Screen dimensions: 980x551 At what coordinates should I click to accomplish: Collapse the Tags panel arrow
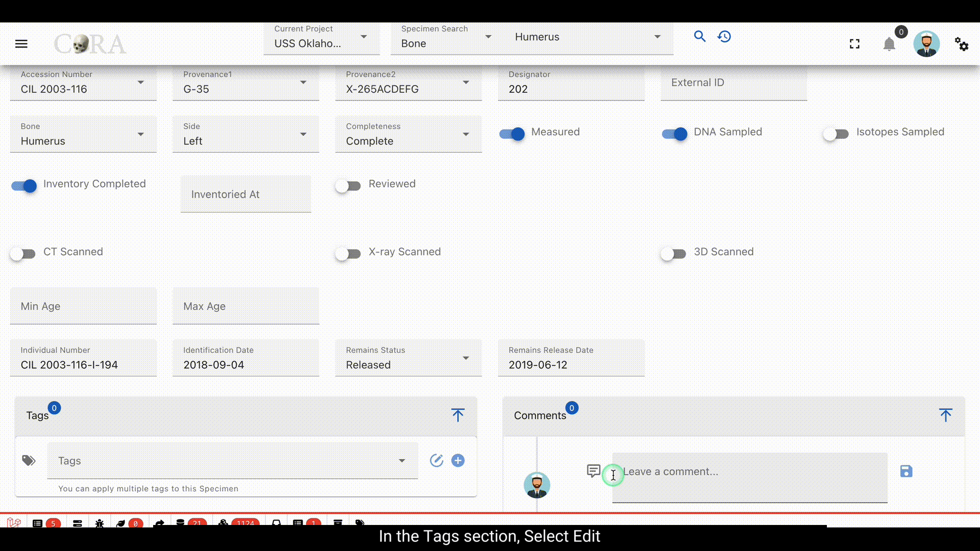pos(458,415)
